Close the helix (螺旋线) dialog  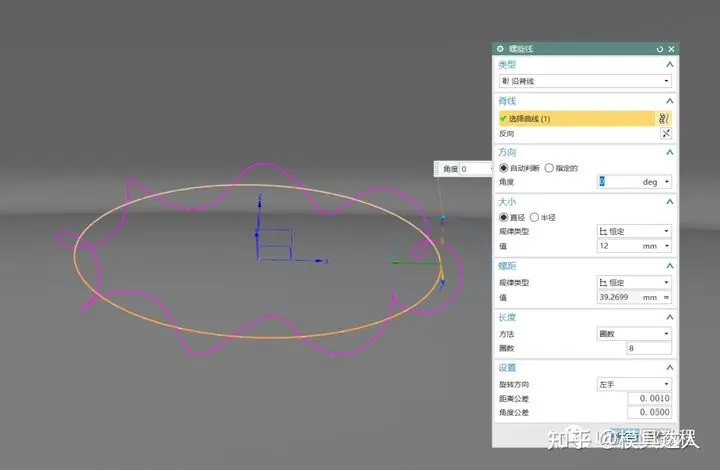coord(671,49)
